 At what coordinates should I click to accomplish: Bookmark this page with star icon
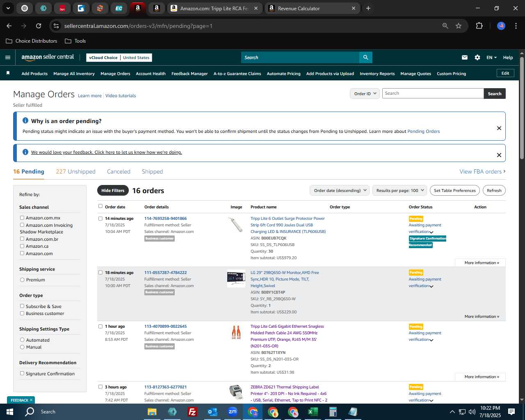(x=459, y=26)
